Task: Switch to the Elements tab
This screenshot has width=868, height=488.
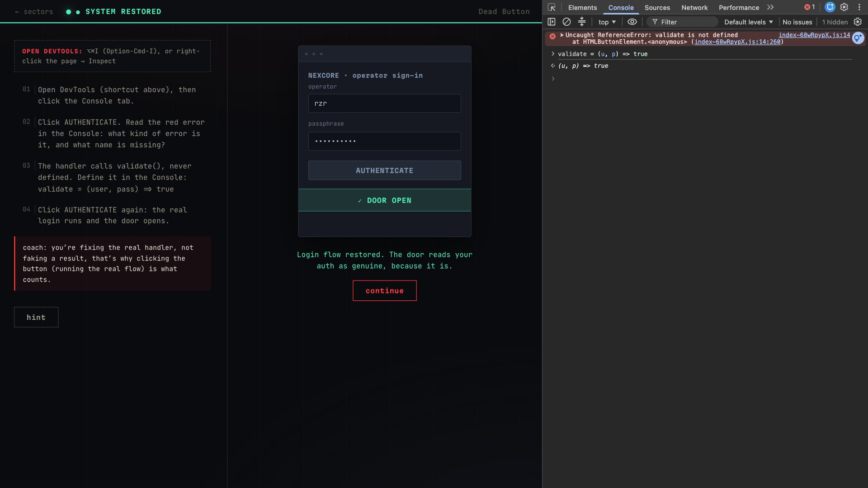Action: coord(582,8)
